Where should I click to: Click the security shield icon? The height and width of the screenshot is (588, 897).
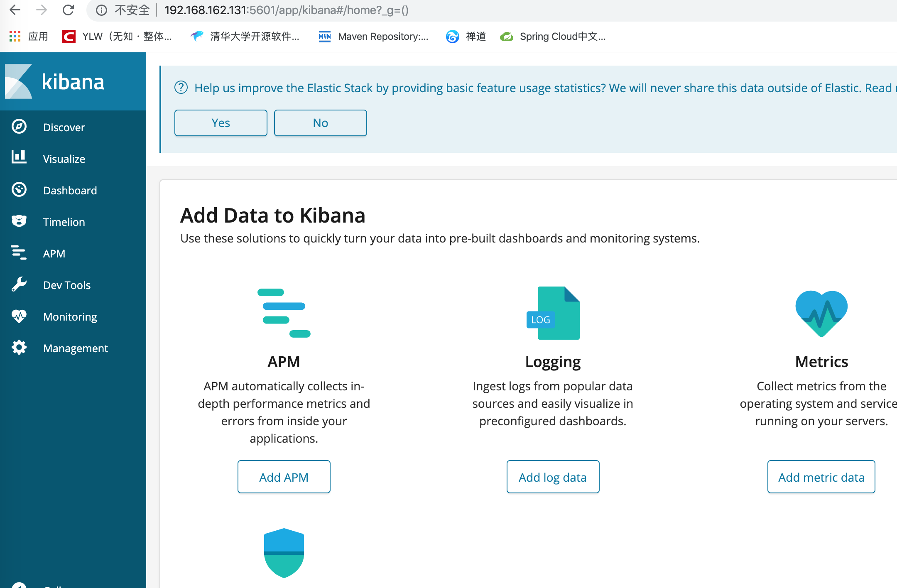284,553
